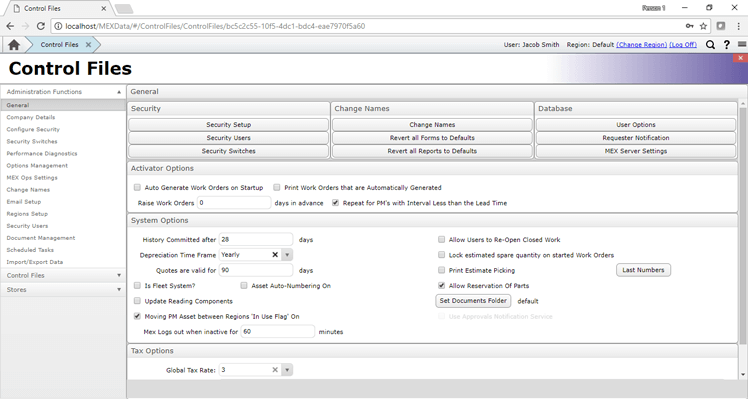Open a new browser tab
Image resolution: width=748 pixels, height=399 pixels.
pos(124,9)
